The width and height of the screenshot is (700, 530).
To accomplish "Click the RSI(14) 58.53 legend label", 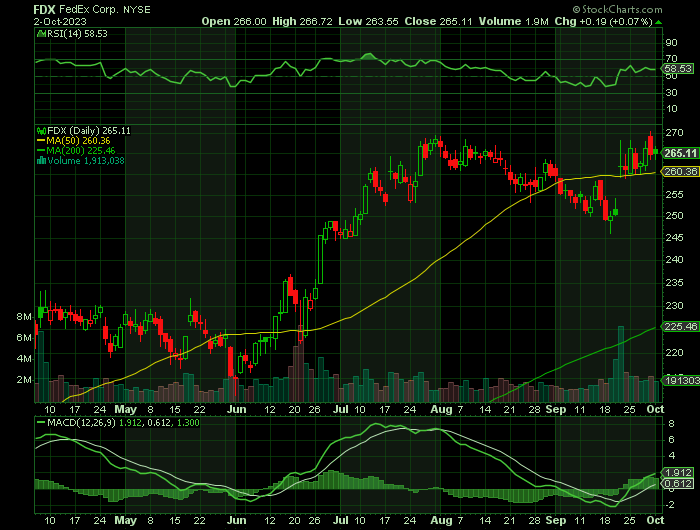I will [77, 33].
